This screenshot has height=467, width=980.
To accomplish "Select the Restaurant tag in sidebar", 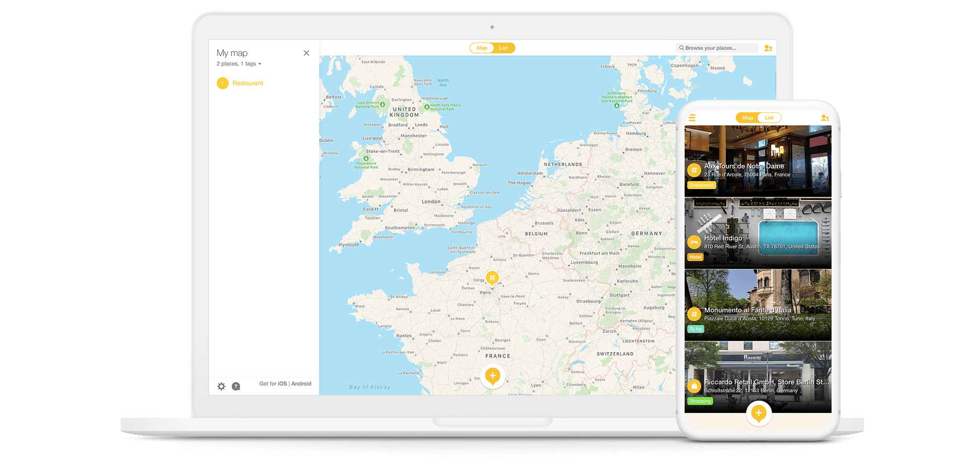I will pos(247,83).
